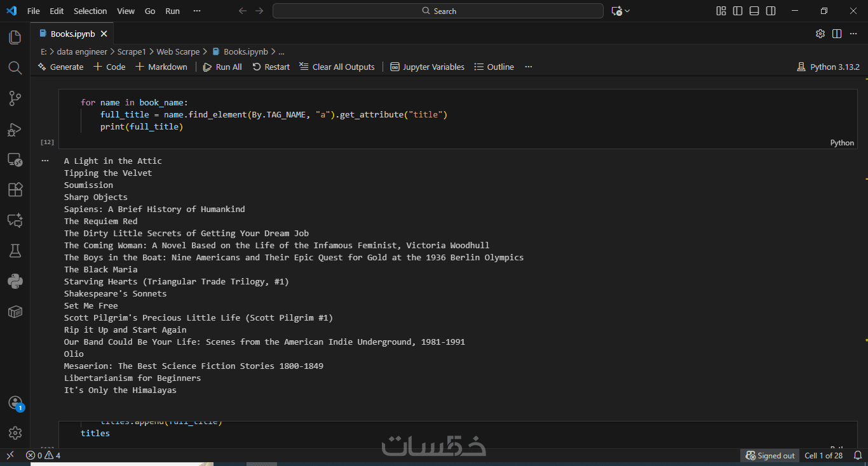Open notifications bell in status bar
Image resolution: width=868 pixels, height=466 pixels.
[x=857, y=455]
